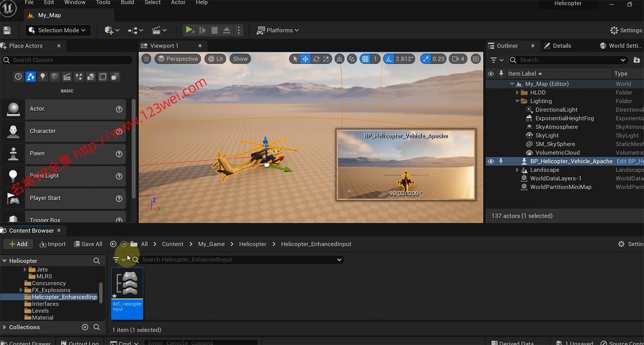This screenshot has height=345, width=644.
Task: Open Content Browser Settings gear
Action: [621, 244]
